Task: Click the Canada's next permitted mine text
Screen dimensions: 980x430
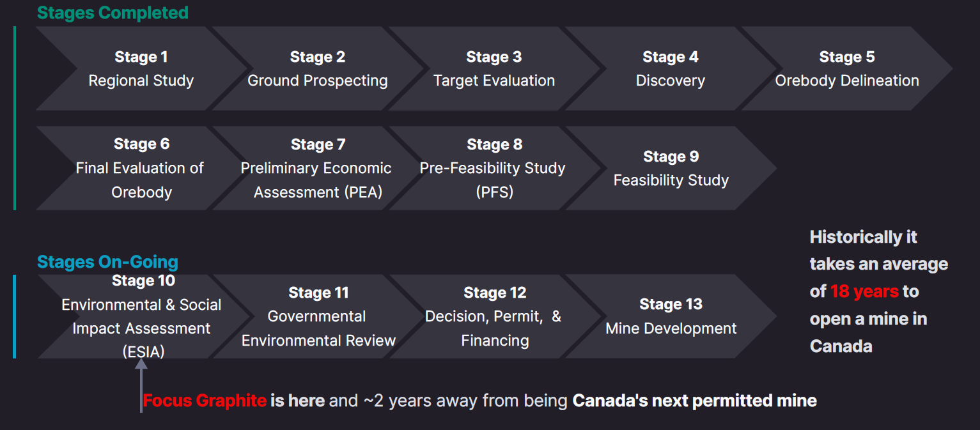Action: pos(694,401)
